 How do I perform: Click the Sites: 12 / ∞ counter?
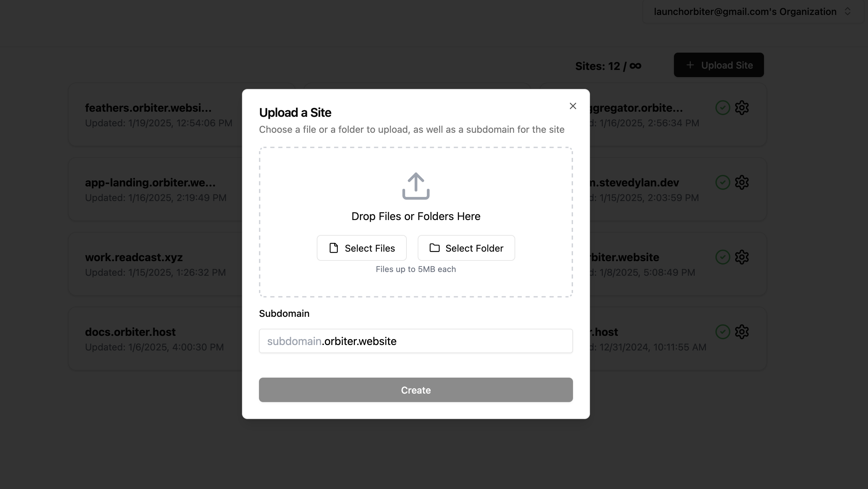click(x=608, y=66)
